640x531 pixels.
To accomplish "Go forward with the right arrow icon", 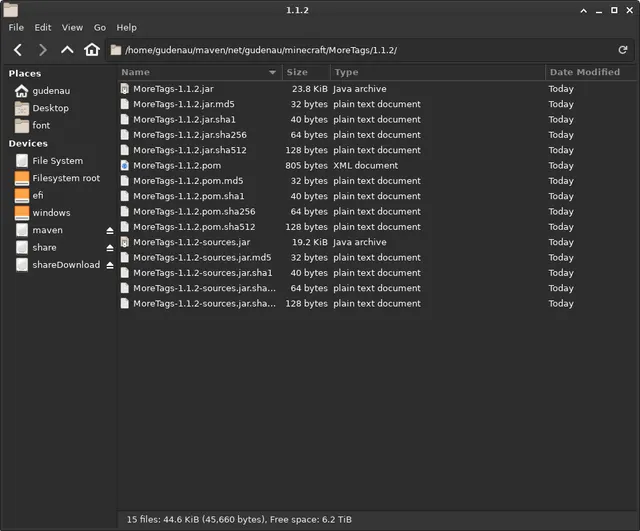I will tap(42, 50).
